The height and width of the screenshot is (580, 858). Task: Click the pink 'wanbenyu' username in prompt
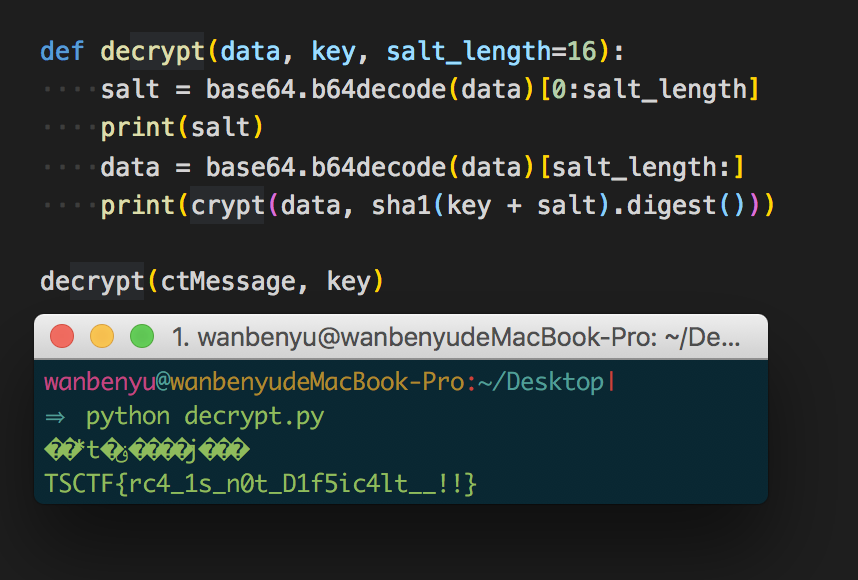[x=96, y=382]
